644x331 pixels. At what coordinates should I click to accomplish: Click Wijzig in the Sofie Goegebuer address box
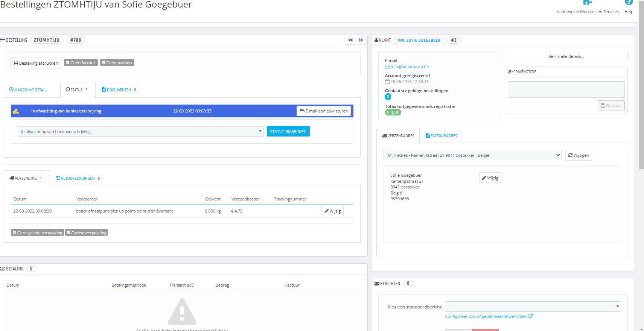coord(490,178)
